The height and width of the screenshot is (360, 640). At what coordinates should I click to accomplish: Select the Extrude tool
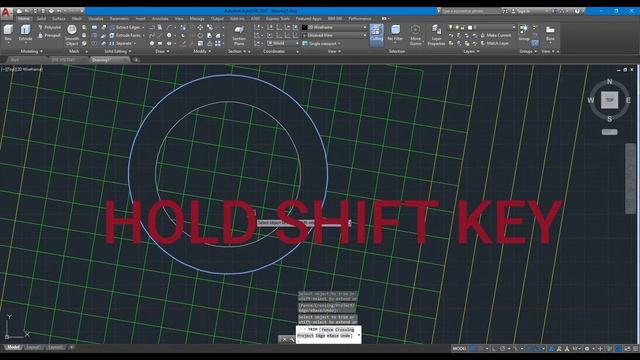(25, 33)
